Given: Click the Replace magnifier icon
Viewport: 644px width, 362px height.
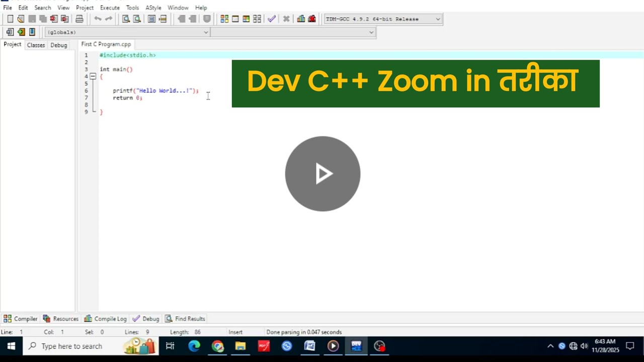Looking at the screenshot, I should pos(137,19).
